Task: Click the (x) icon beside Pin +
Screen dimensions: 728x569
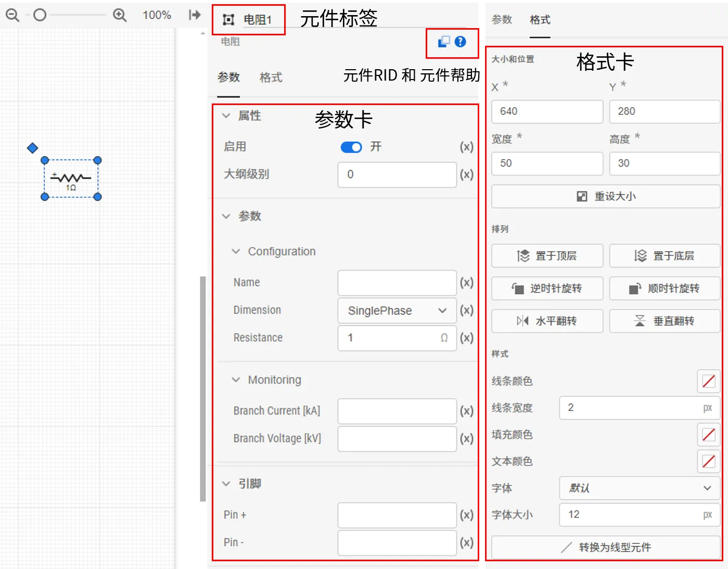Action: 467,515
